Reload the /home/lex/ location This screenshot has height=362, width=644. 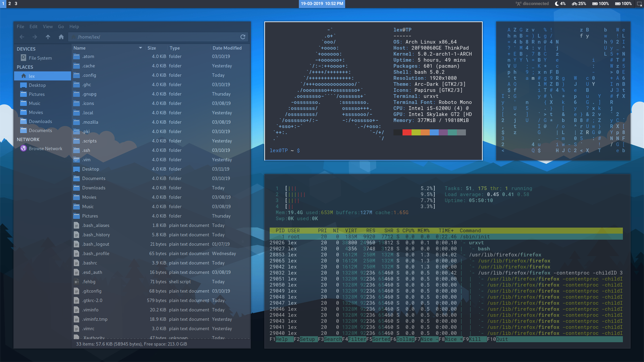click(x=243, y=37)
